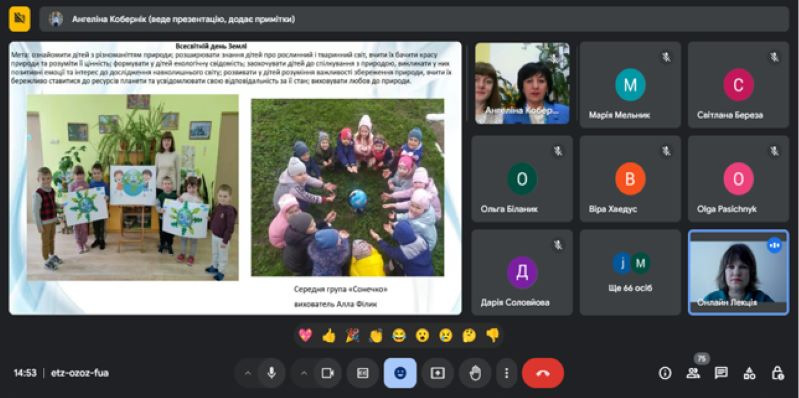Toggle closed captions button
Viewport: 799px width, 398px height.
[x=363, y=373]
